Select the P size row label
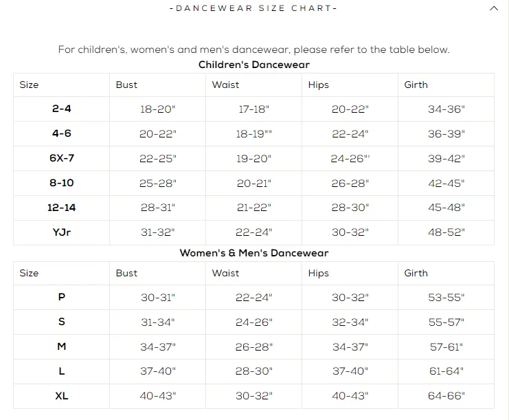 click(x=62, y=297)
